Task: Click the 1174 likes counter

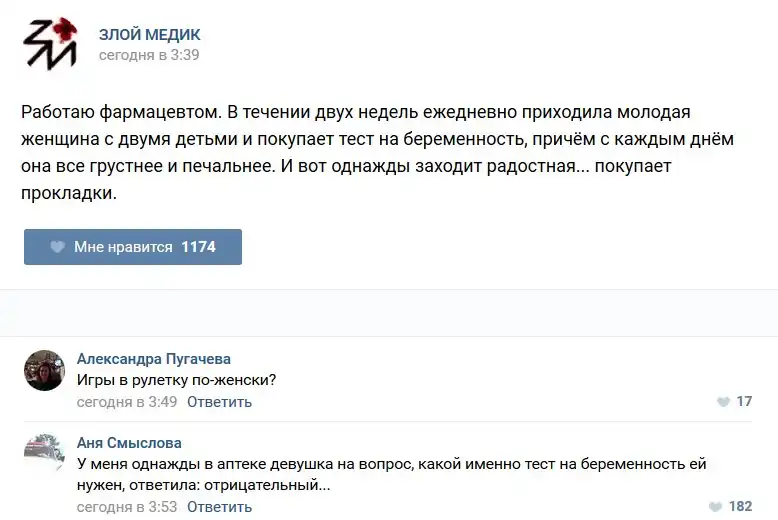Action: [x=198, y=247]
